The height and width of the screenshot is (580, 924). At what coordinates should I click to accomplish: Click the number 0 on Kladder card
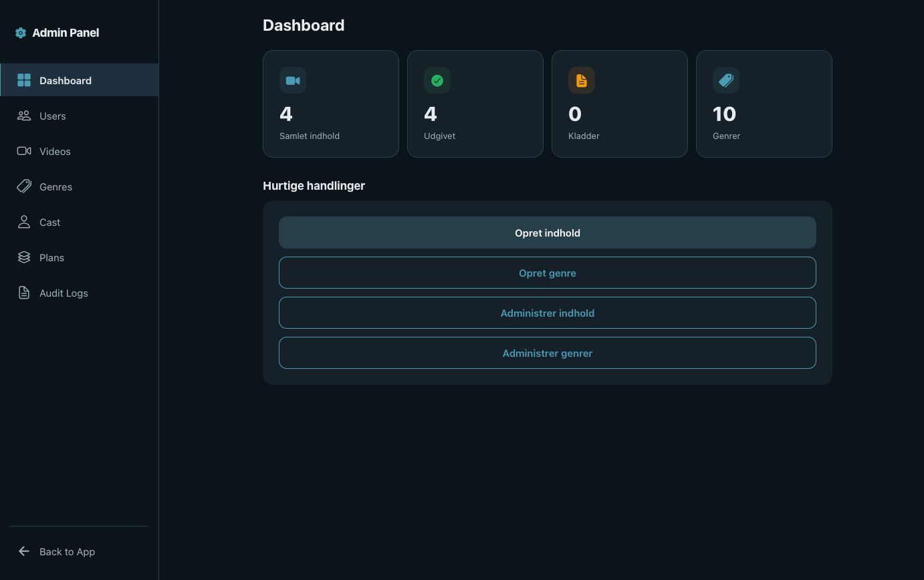[575, 114]
